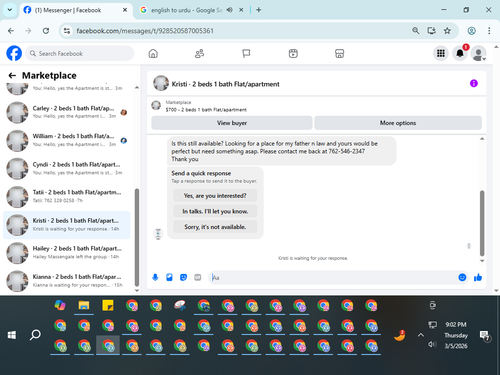Show hidden system tray icons chevron
This screenshot has width=500, height=375.
[421, 335]
